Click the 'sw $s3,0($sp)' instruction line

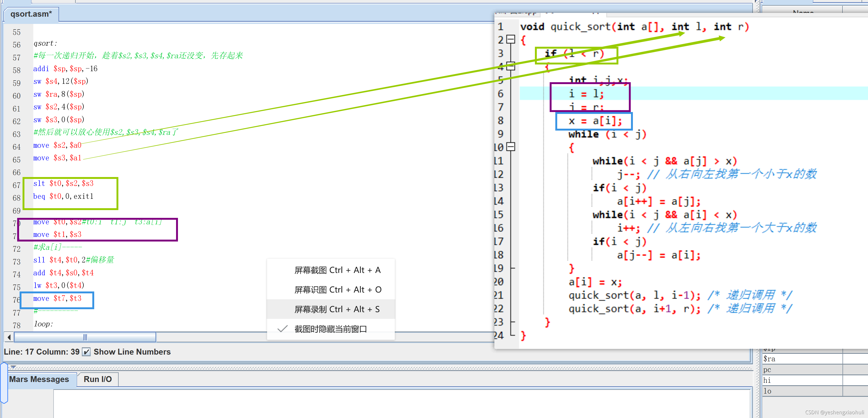(x=59, y=120)
